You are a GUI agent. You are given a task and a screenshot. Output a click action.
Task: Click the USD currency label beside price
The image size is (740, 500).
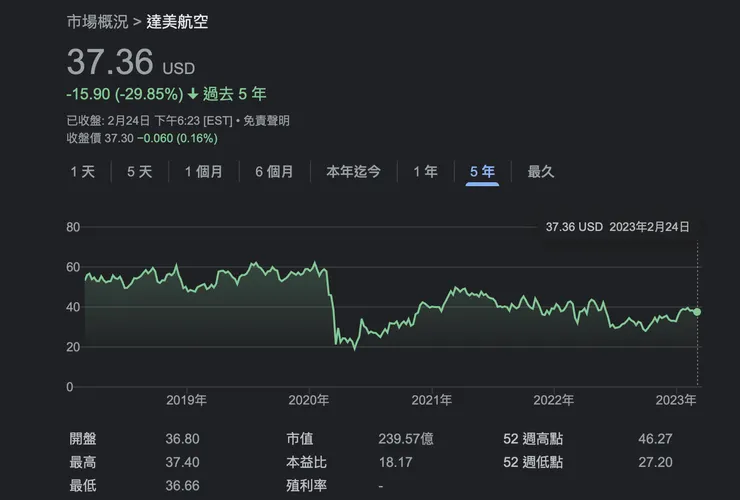[x=179, y=69]
